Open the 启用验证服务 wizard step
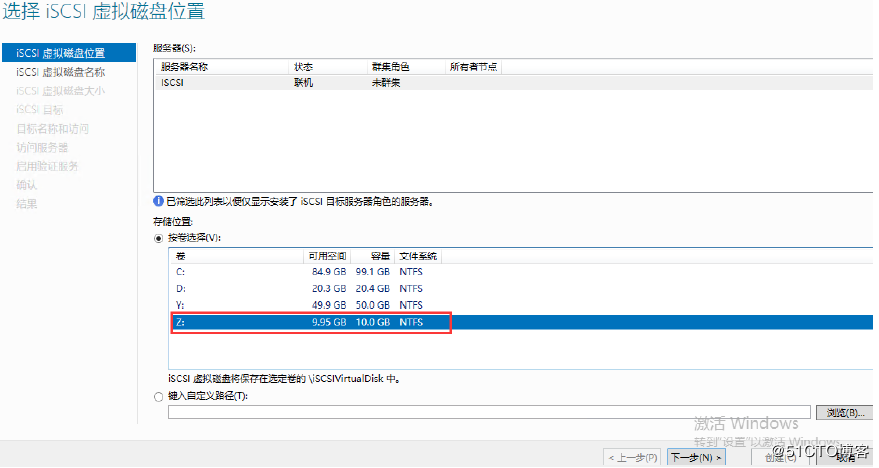Screen dimensions: 879x468 click(47, 166)
